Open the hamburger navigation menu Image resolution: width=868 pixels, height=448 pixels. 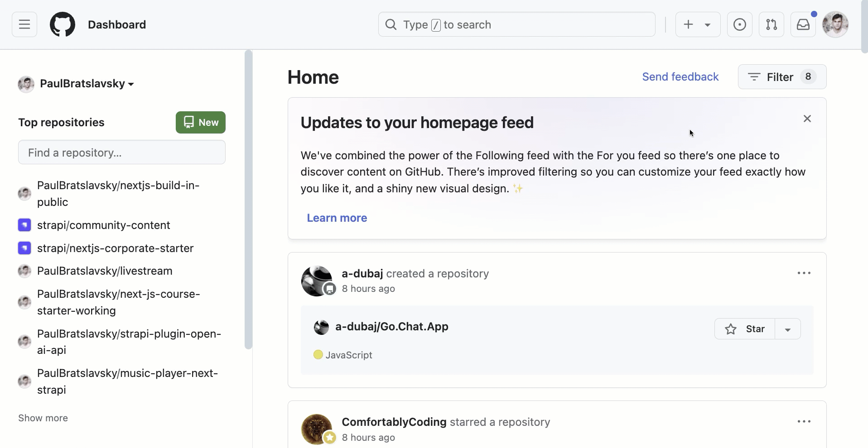coord(24,24)
